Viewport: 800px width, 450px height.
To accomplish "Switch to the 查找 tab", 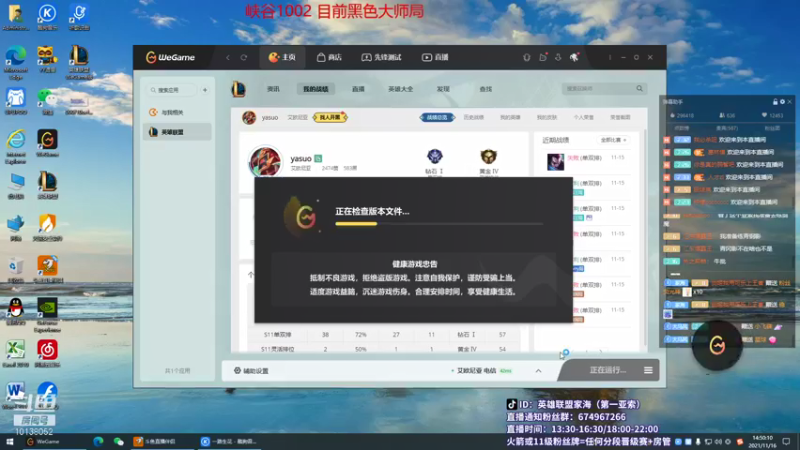I will 486,89.
